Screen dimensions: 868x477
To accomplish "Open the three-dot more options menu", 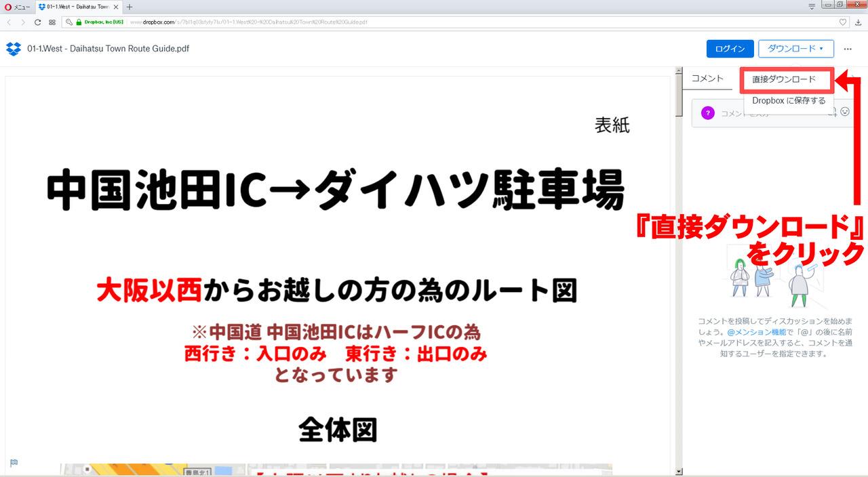I will (x=848, y=49).
